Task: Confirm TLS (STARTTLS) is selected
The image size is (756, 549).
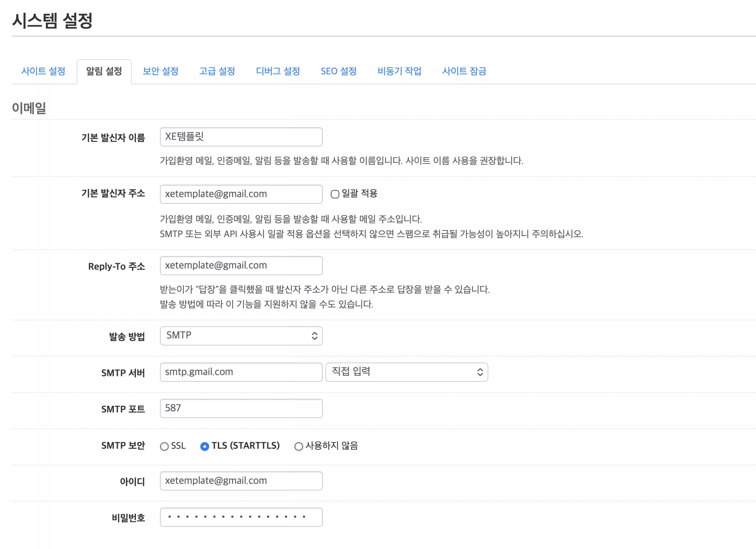Action: [205, 446]
